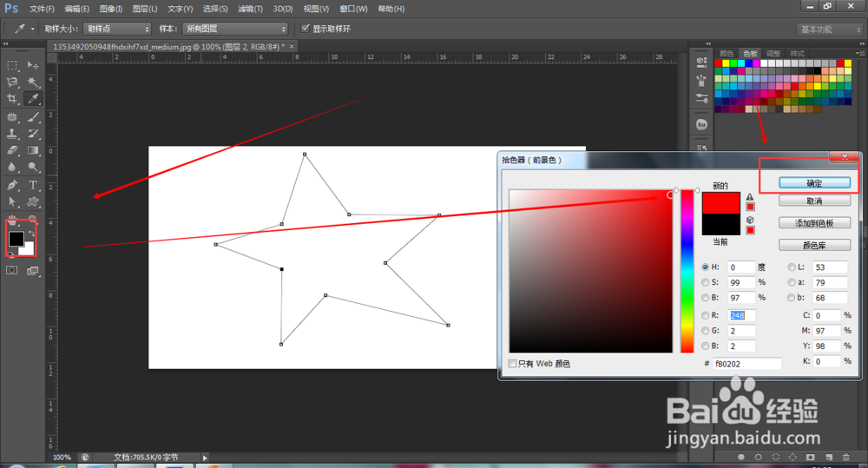Switch to the Color panel tab

[727, 53]
